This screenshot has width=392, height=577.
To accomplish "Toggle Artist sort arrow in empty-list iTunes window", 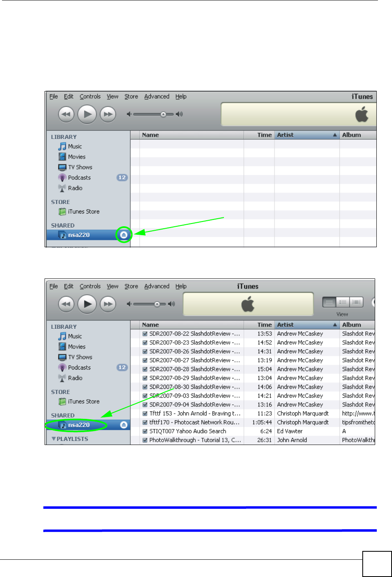I will 335,135.
